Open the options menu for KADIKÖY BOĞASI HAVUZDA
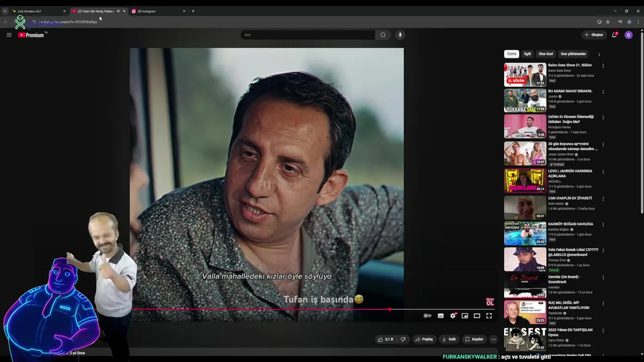 tap(603, 225)
